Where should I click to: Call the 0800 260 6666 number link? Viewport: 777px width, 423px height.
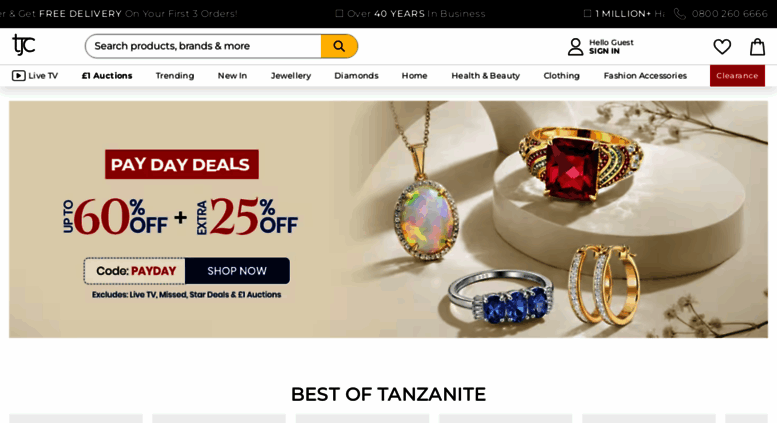click(729, 14)
